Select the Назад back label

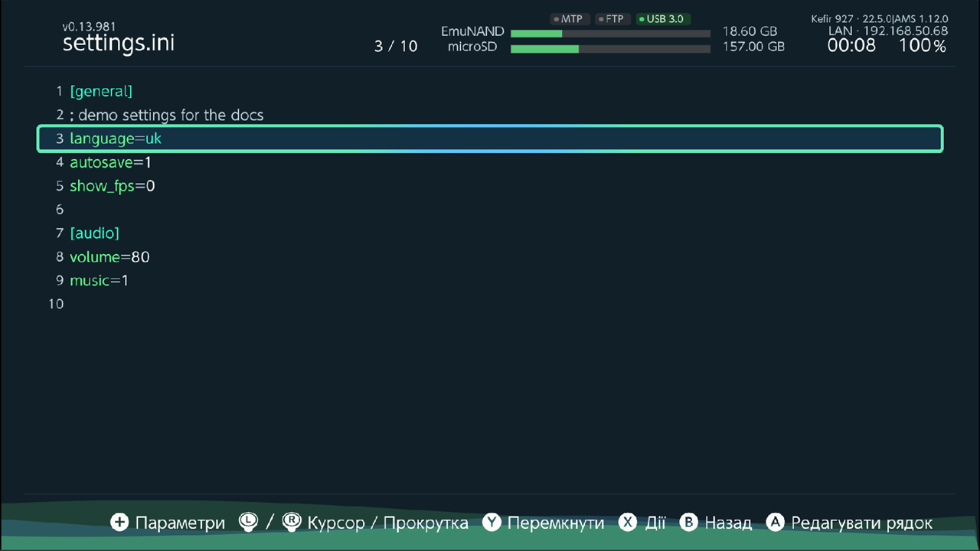[728, 523]
